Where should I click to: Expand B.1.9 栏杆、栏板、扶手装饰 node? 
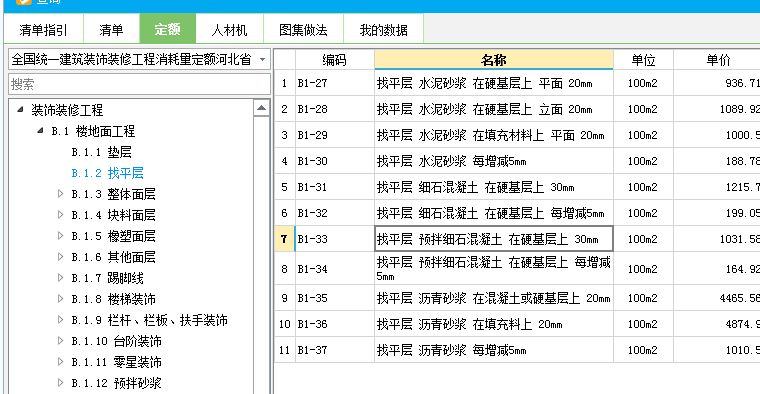coord(61,319)
